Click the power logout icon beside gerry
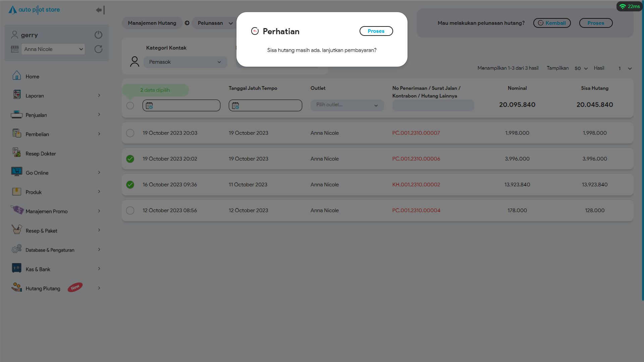This screenshot has width=644, height=362. pos(98,35)
